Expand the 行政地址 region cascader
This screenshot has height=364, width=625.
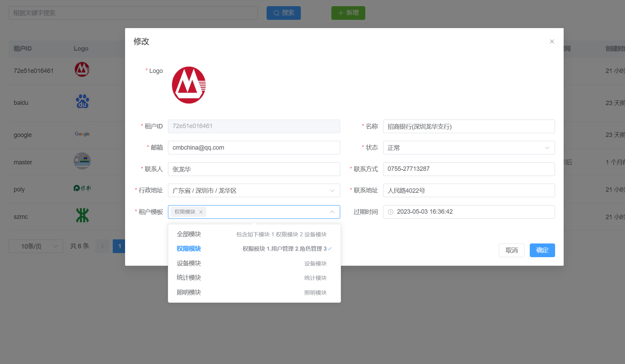[x=254, y=190]
